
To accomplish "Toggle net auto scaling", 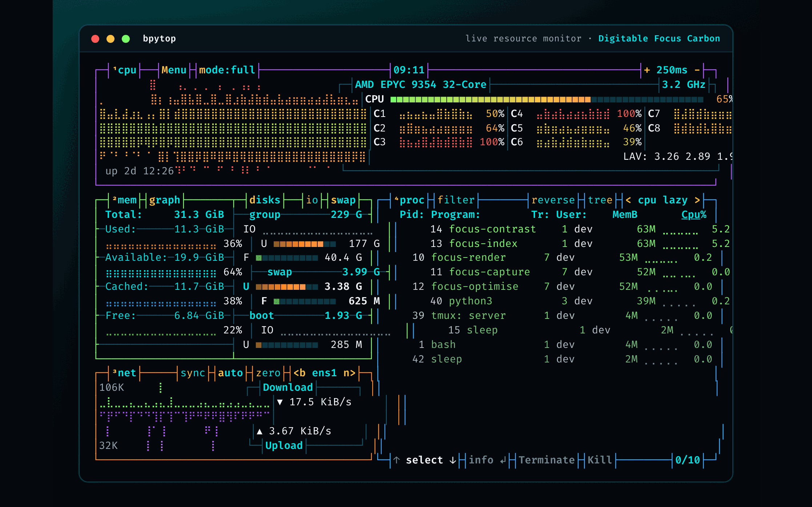I will click(x=230, y=373).
